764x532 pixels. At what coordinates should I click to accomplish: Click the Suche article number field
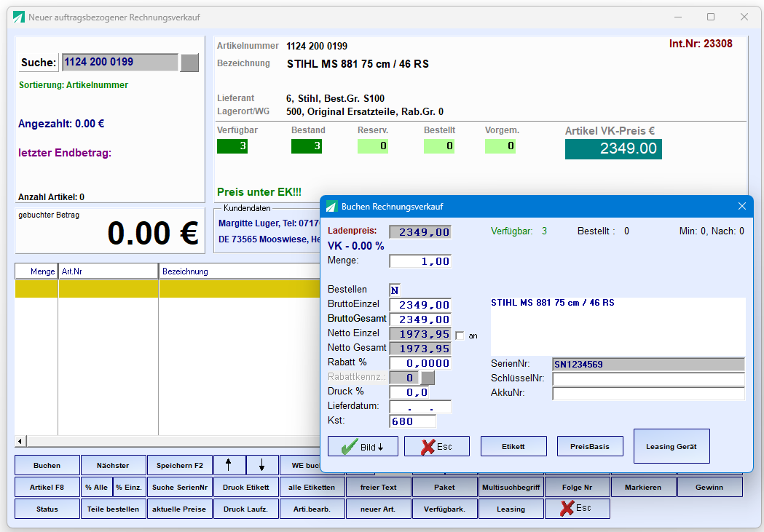[120, 63]
